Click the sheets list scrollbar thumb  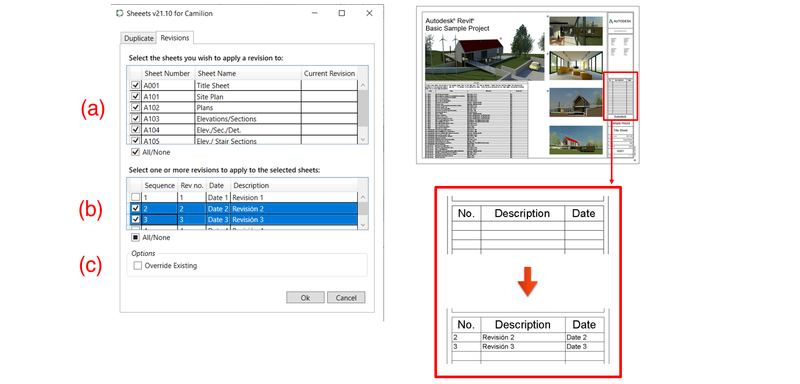(x=363, y=109)
